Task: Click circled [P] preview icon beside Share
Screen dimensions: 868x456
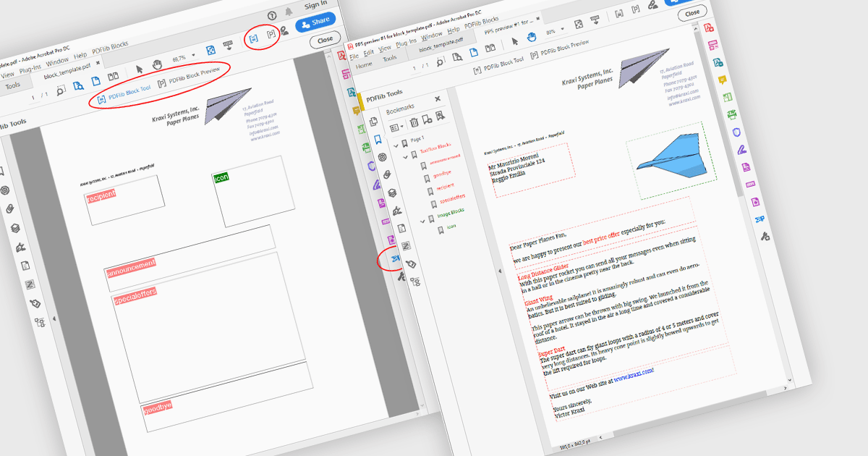Action: click(271, 34)
